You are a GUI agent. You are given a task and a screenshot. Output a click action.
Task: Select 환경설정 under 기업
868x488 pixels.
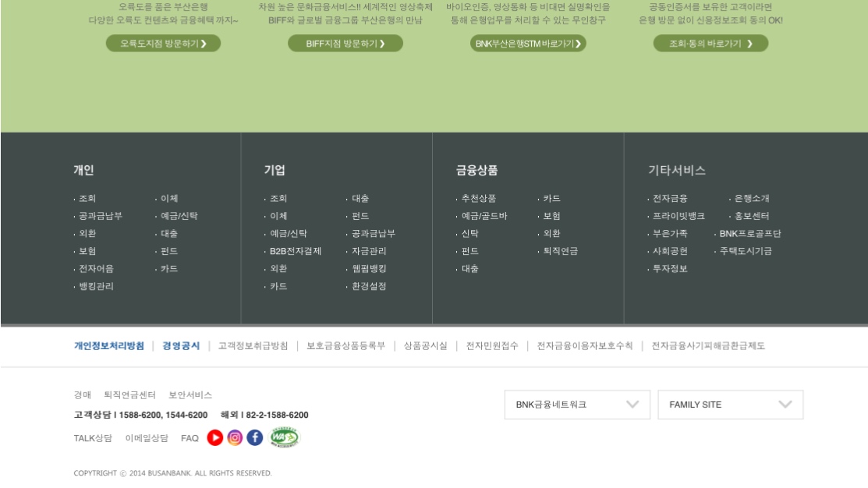369,286
